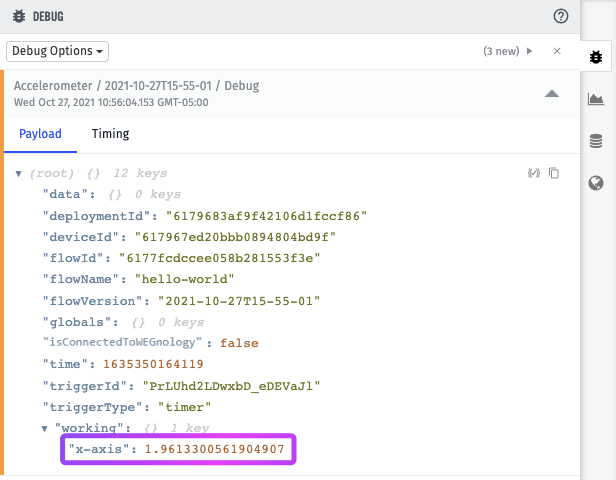Show the 3 new debug messages arrow
Image resolution: width=616 pixels, height=480 pixels.
(530, 51)
